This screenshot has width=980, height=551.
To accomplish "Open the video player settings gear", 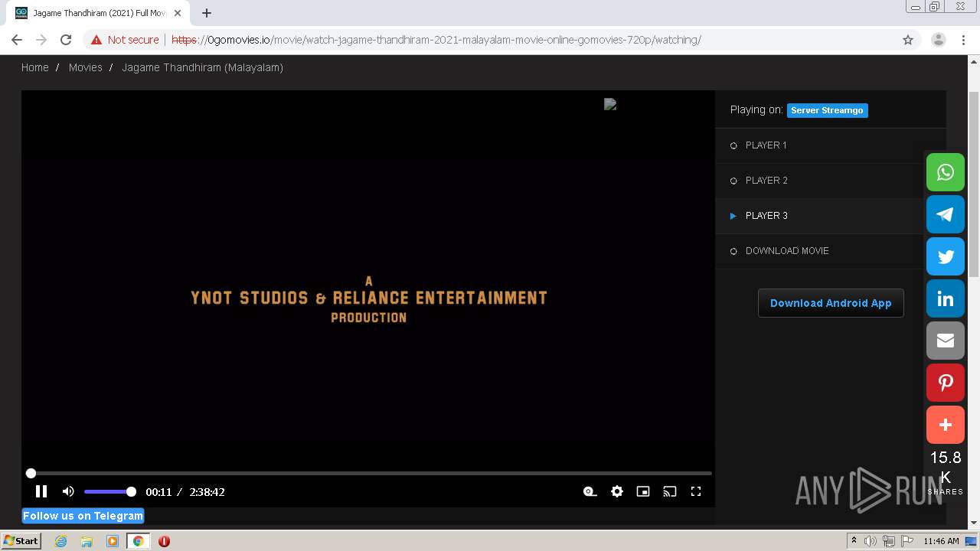I will [x=617, y=491].
